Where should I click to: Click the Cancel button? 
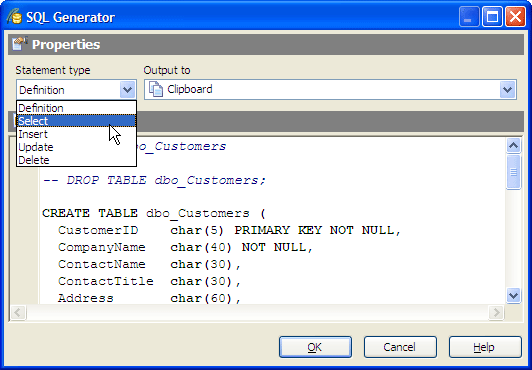coord(400,347)
